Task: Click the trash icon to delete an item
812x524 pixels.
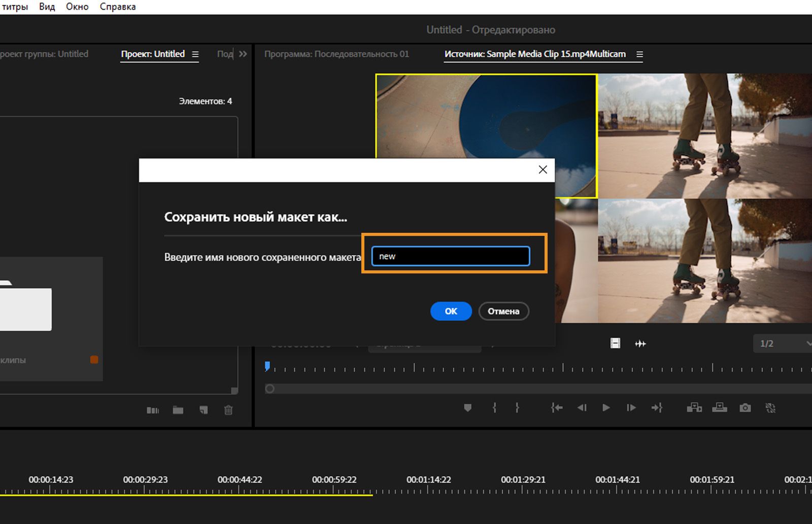Action: coord(228,410)
